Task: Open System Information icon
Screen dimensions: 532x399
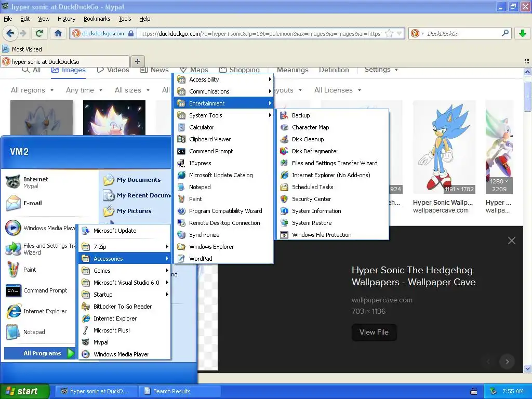Action: click(x=284, y=211)
